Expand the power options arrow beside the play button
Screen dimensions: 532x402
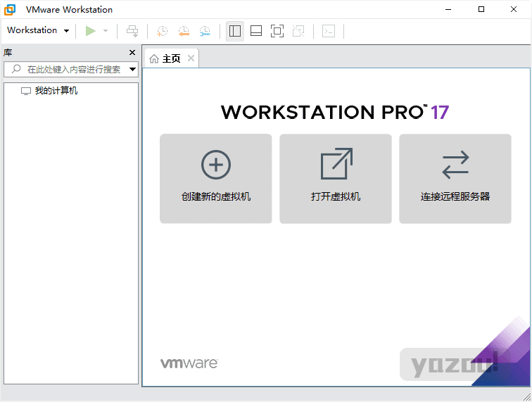(x=106, y=31)
